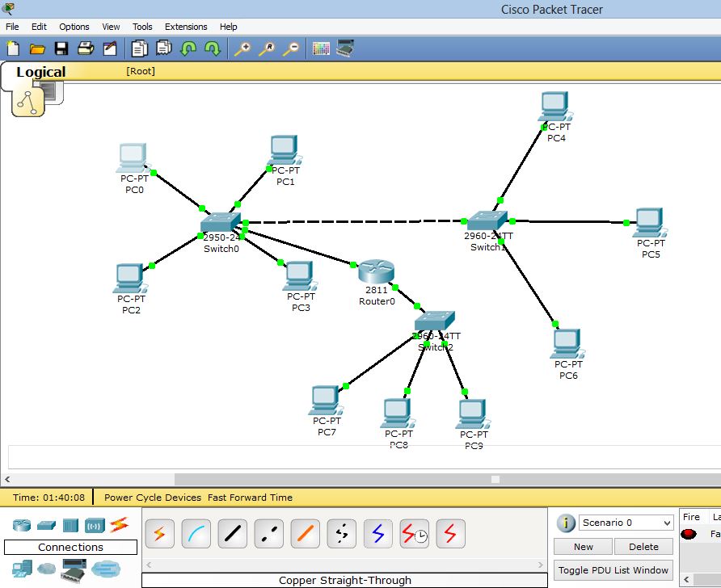
Task: Click the New scenario button
Action: [x=583, y=547]
